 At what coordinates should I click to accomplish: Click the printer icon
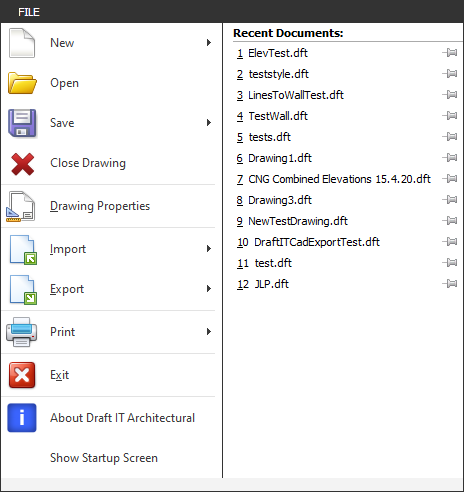[x=22, y=332]
